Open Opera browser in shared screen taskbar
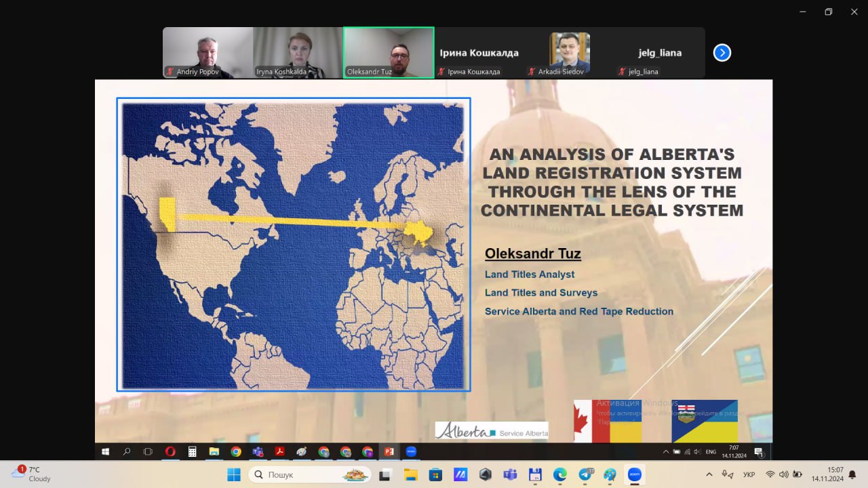868x488 pixels. coord(170,451)
